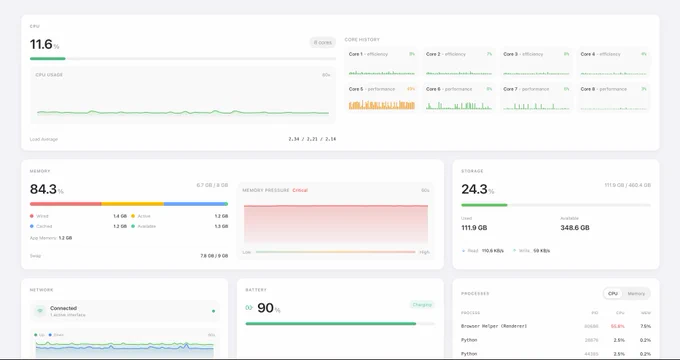Switch the Processes list to Memory sorting
This screenshot has width=680, height=360.
(x=636, y=294)
